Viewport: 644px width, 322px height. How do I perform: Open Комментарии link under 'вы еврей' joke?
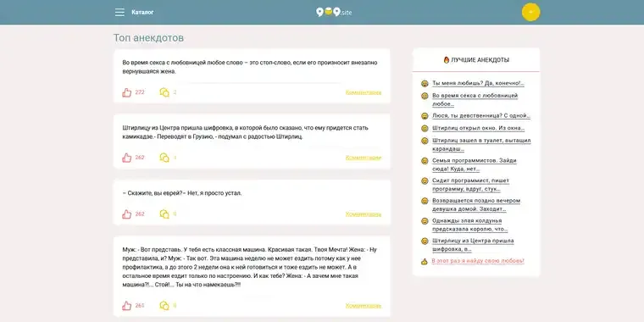[364, 214]
